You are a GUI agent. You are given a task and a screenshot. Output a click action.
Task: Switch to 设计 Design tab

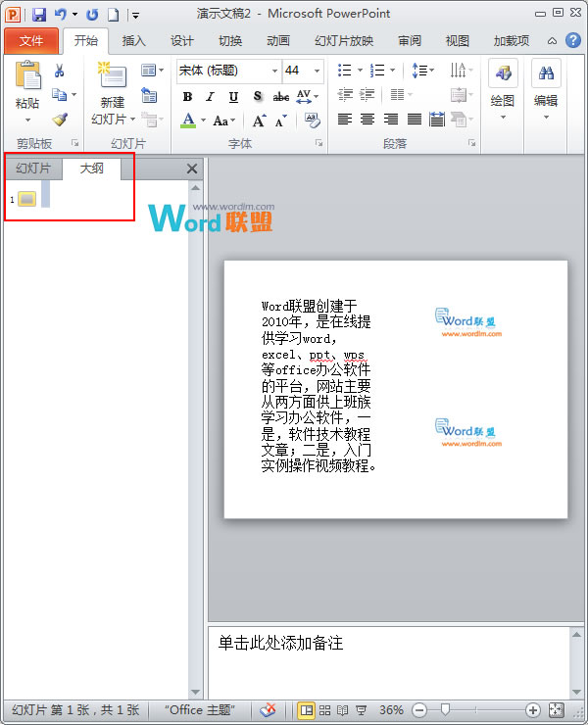pos(181,41)
